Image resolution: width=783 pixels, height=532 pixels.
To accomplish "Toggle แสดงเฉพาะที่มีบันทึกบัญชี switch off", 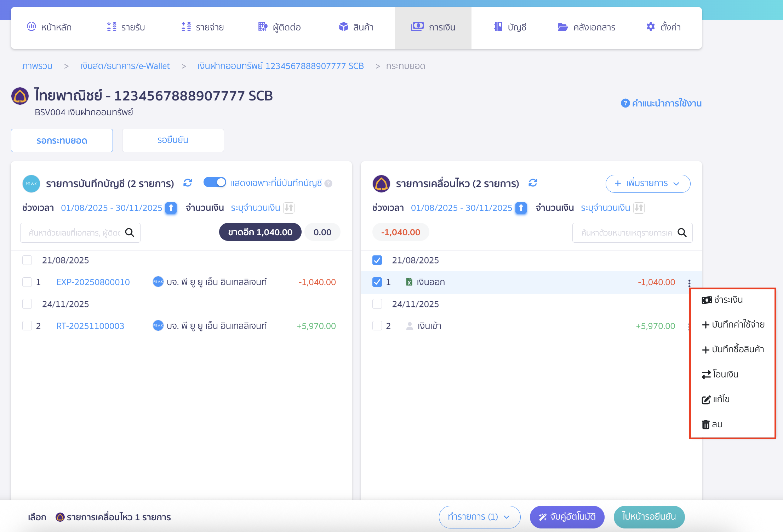I will click(x=215, y=183).
